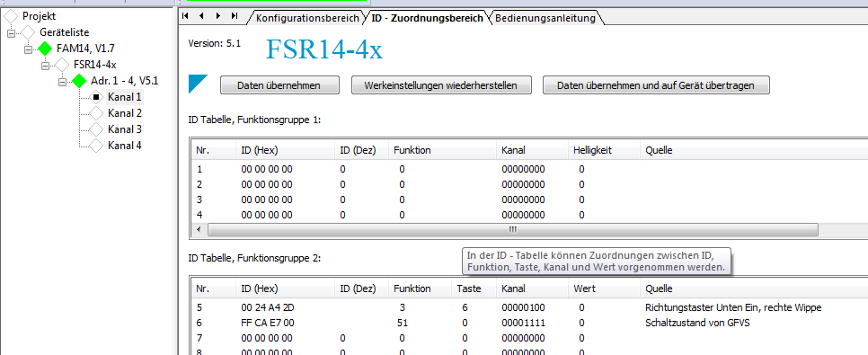Click the ID (Hex) header in Funktionsgruppe 1

(x=285, y=150)
